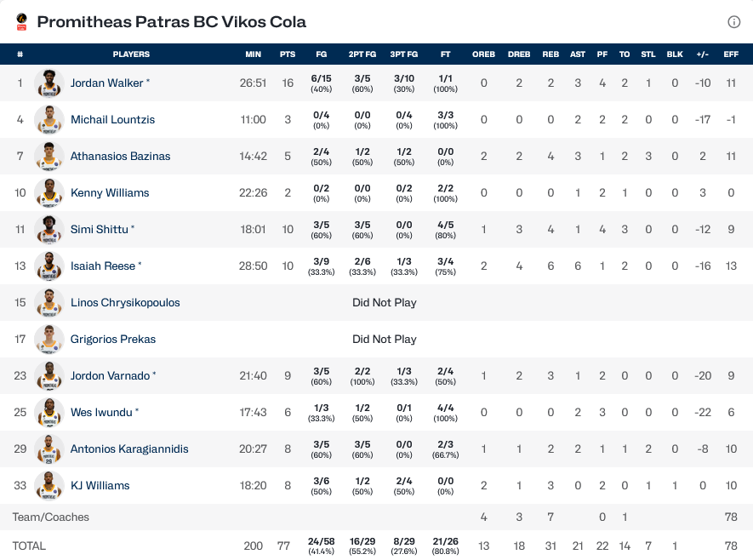This screenshot has height=560, width=753.
Task: Open Jordan Walker's player photo
Action: click(x=49, y=83)
